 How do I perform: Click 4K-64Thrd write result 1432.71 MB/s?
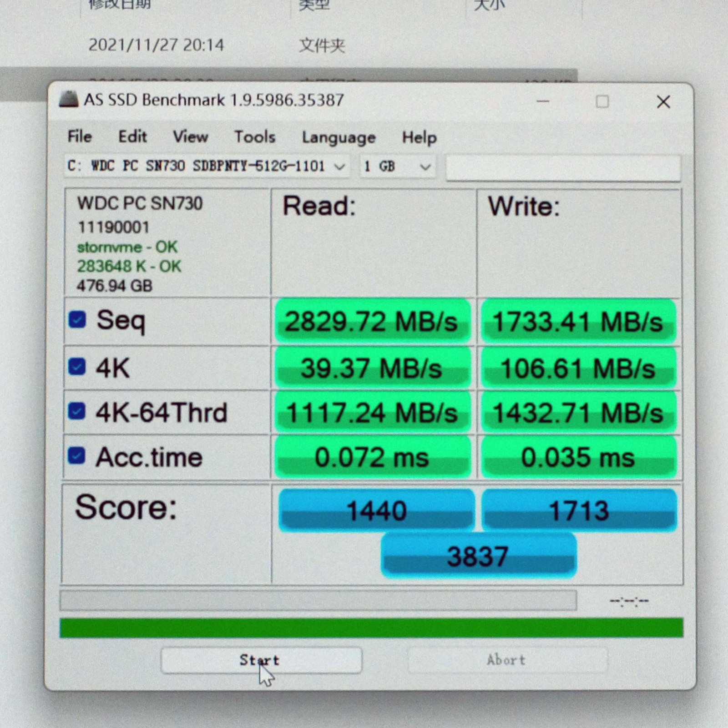[578, 413]
